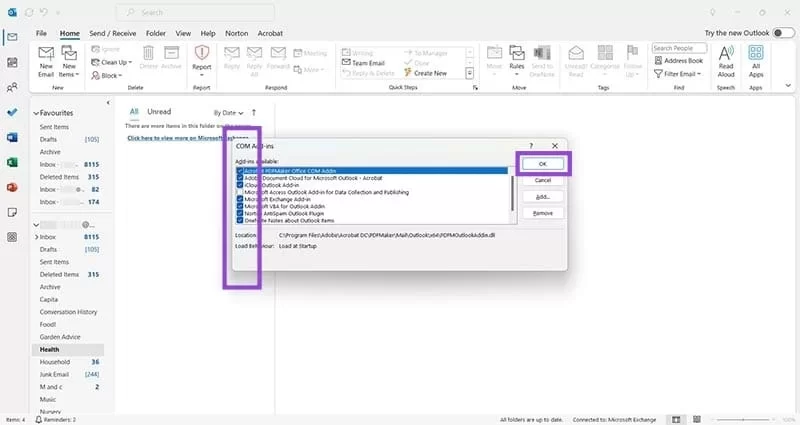Open Word from the left sidebar
Image resolution: width=800 pixels, height=425 pixels.
pyautogui.click(x=12, y=137)
